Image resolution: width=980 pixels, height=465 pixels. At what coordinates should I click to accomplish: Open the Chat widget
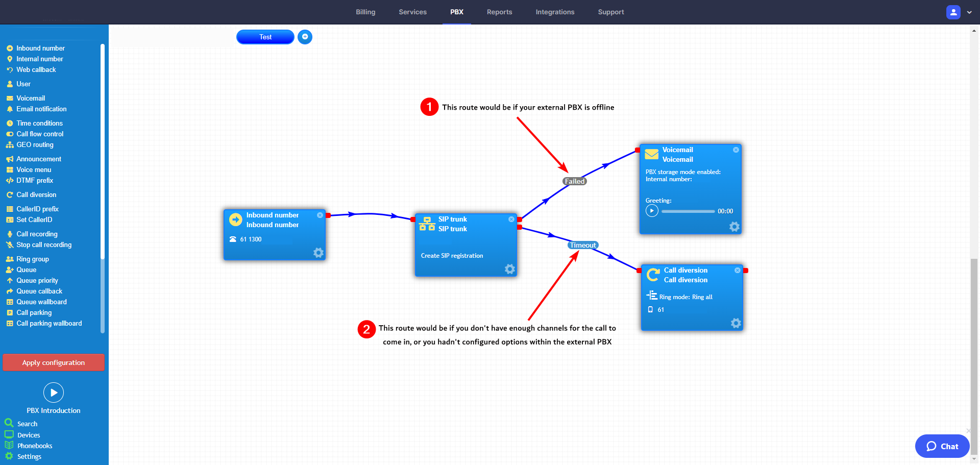(942, 446)
